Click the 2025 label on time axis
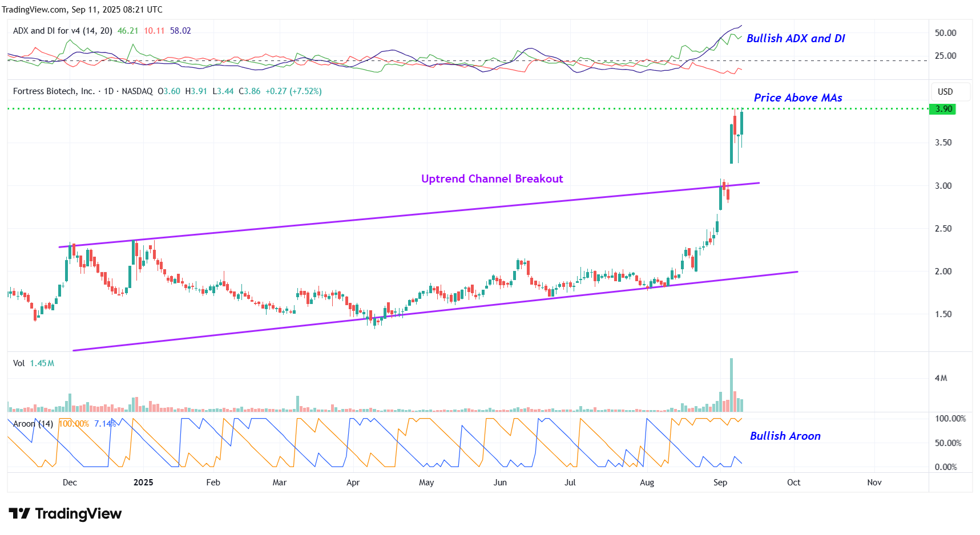Image resolution: width=980 pixels, height=535 pixels. [x=143, y=483]
